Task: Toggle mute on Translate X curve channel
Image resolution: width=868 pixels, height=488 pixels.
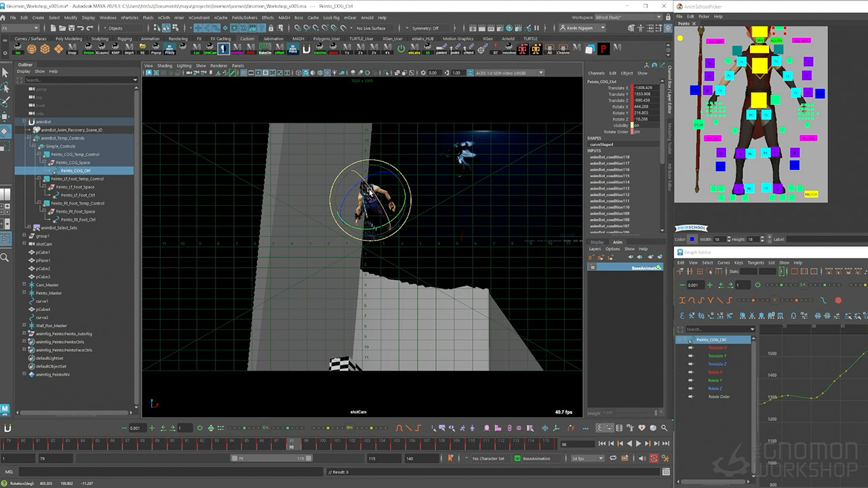Action: coord(691,348)
